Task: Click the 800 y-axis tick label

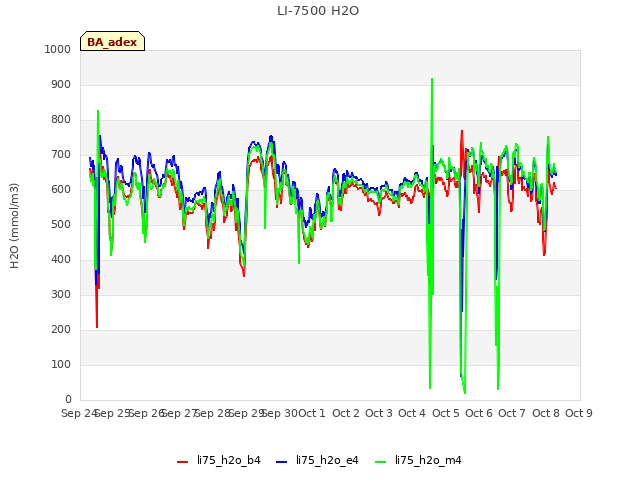Action: pyautogui.click(x=61, y=120)
